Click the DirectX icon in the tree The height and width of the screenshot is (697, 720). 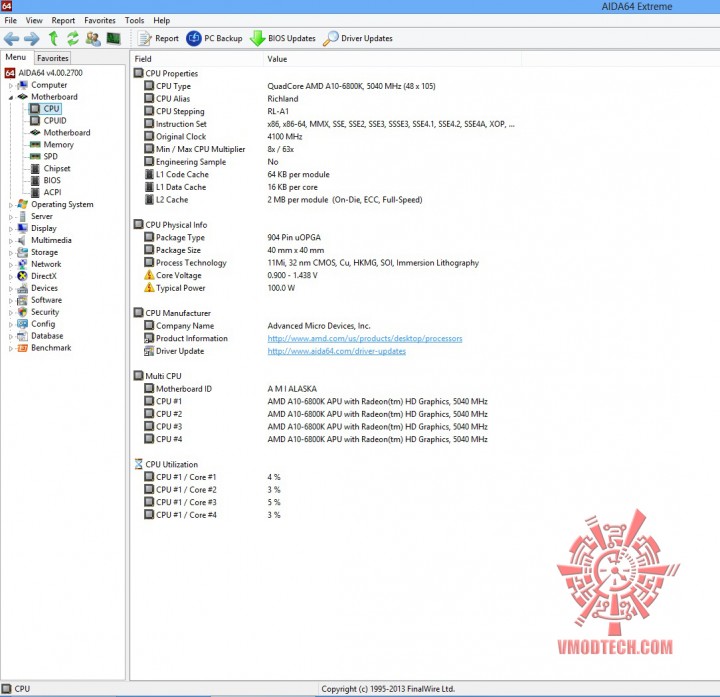[22, 276]
